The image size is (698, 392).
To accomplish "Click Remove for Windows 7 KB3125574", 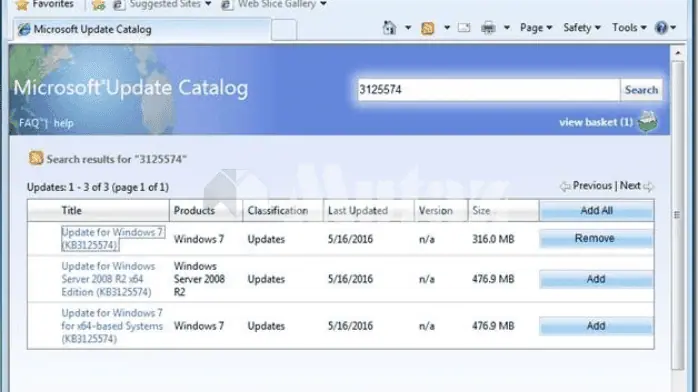I will coord(596,238).
